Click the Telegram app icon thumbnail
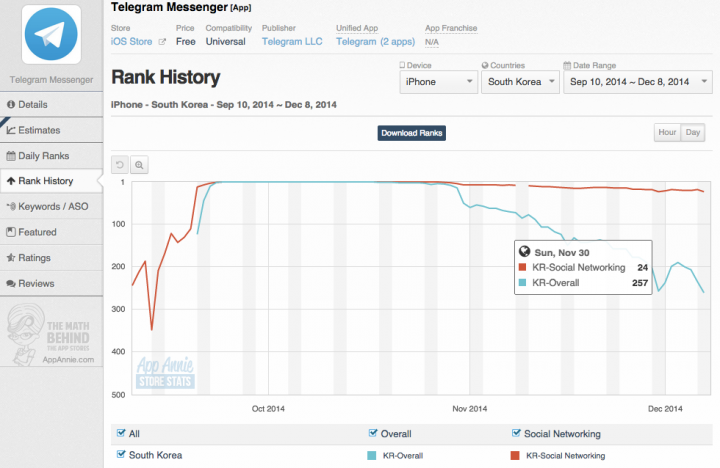Screen dimensions: 720x468 (x=51, y=34)
